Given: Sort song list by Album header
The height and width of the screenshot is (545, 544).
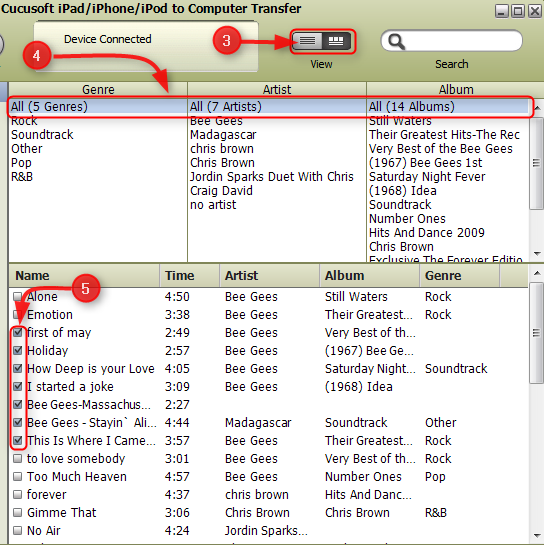Looking at the screenshot, I should tap(370, 276).
